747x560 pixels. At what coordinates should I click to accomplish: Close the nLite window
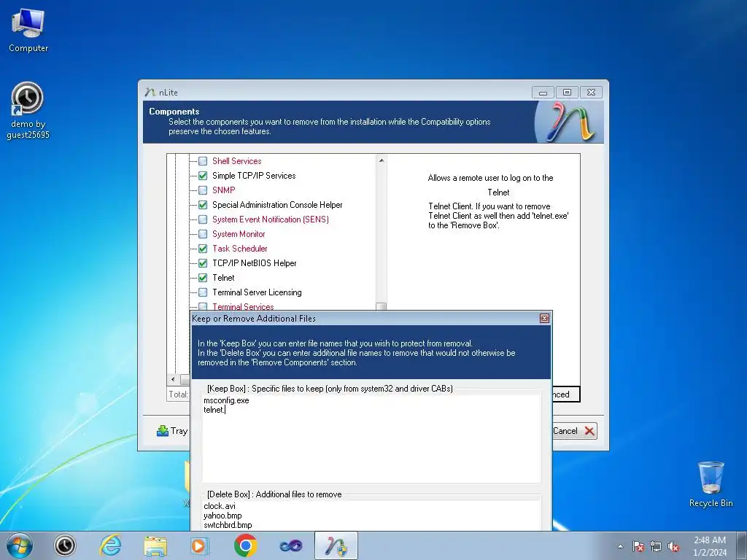pyautogui.click(x=591, y=93)
